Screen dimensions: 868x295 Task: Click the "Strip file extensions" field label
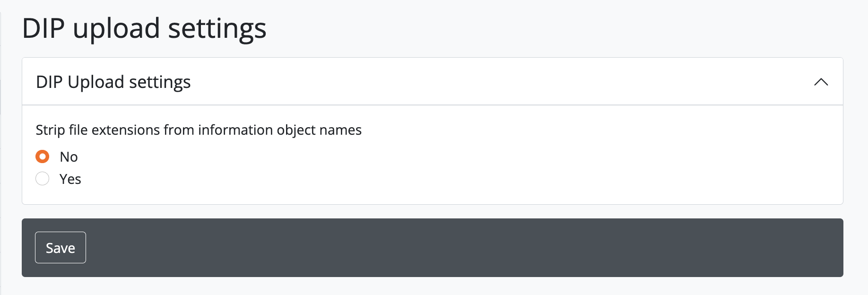(x=199, y=130)
